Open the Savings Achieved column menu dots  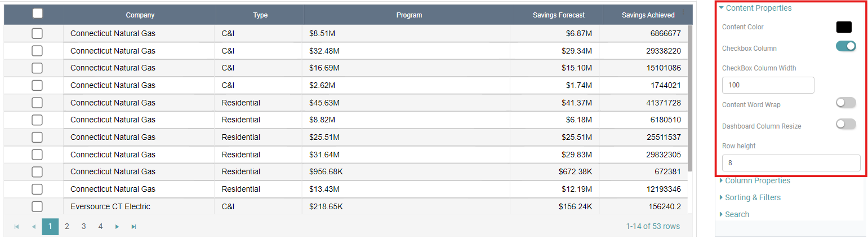coord(684,12)
